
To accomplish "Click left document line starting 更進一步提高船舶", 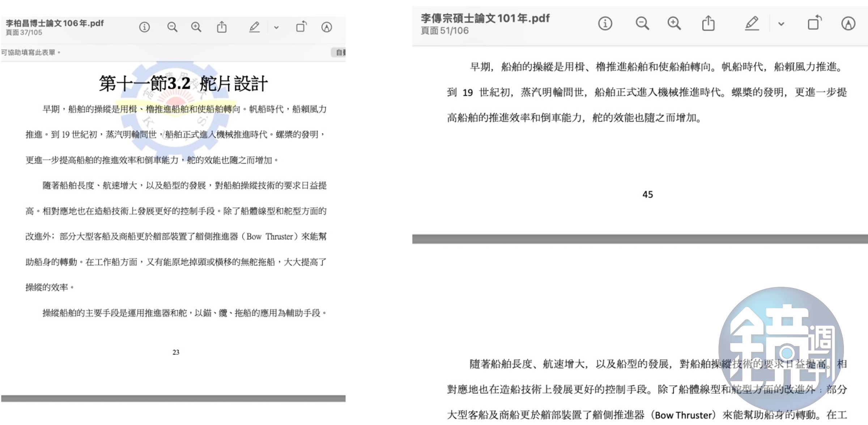I will [152, 160].
